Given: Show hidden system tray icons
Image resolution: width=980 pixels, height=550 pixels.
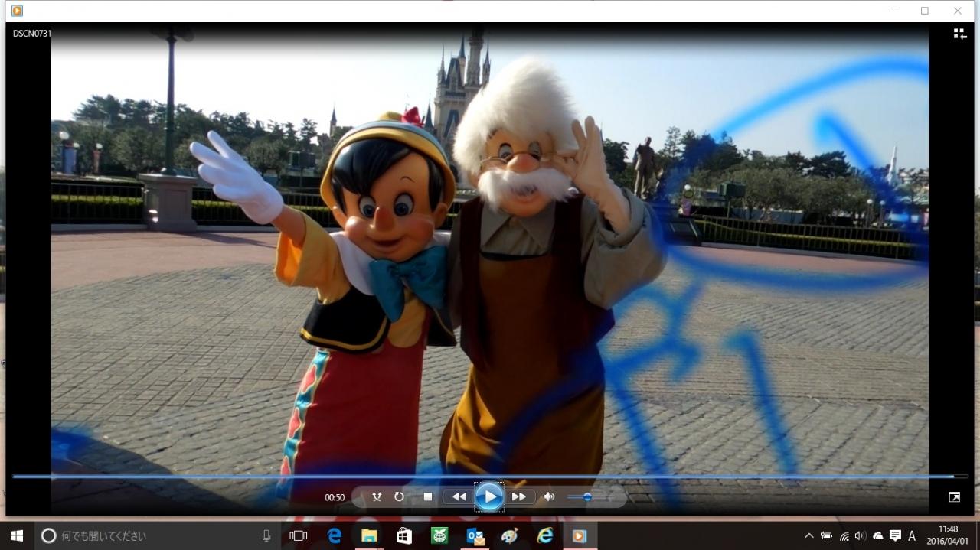Looking at the screenshot, I should click(809, 536).
